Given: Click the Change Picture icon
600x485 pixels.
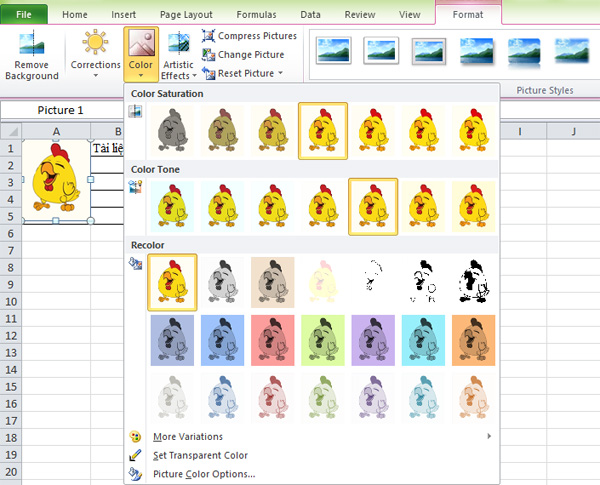Looking at the screenshot, I should coord(209,54).
